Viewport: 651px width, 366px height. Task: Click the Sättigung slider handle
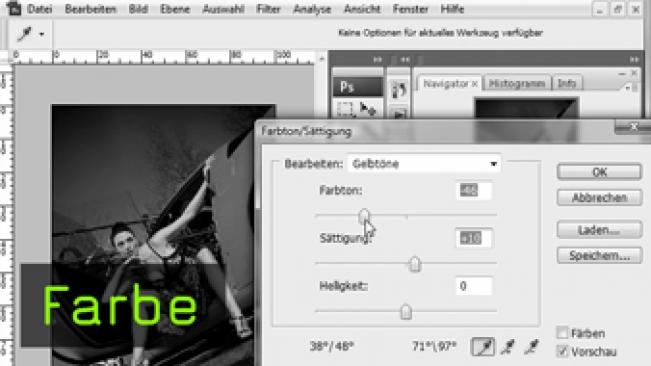(x=415, y=264)
